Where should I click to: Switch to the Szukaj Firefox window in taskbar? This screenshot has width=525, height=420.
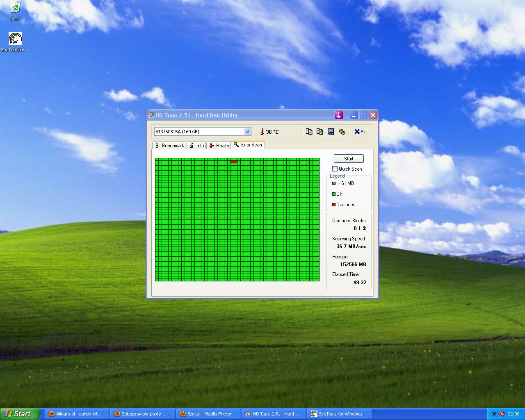[x=208, y=414]
